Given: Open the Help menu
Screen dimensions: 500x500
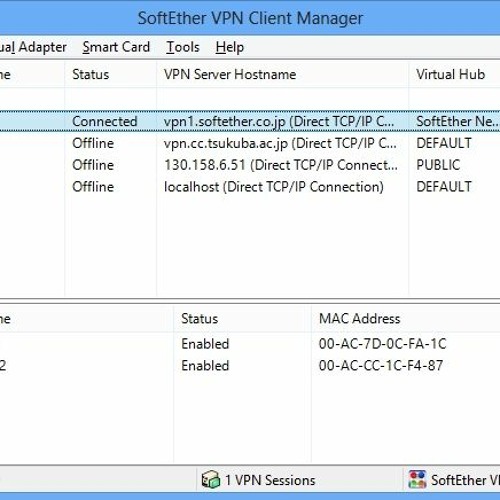Looking at the screenshot, I should point(230,47).
